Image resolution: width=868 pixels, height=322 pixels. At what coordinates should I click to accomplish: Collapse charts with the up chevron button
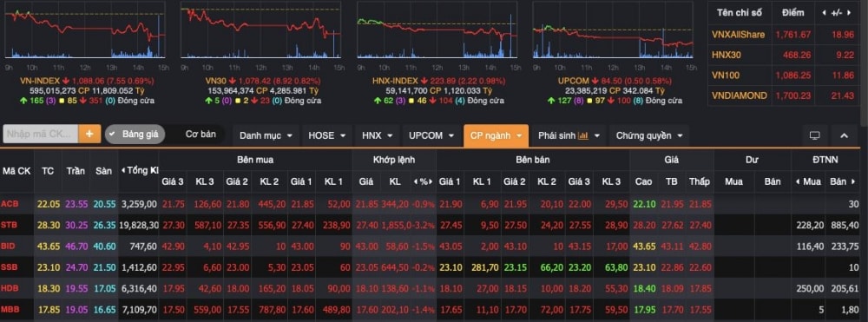tap(845, 135)
